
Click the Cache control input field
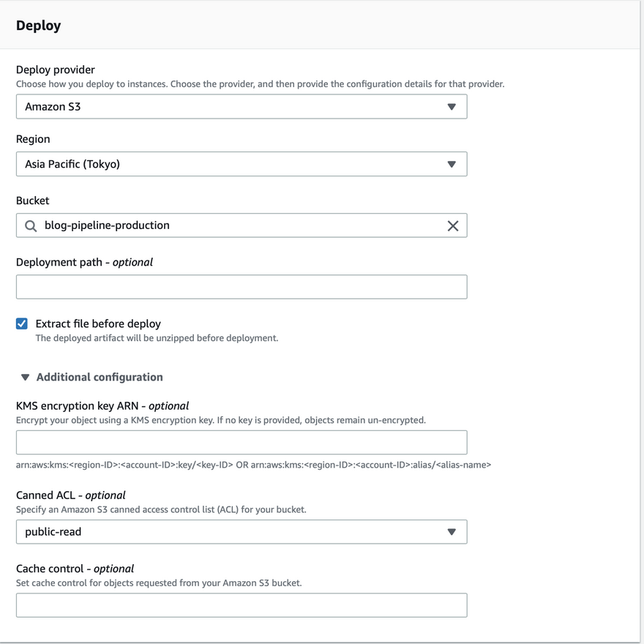241,605
